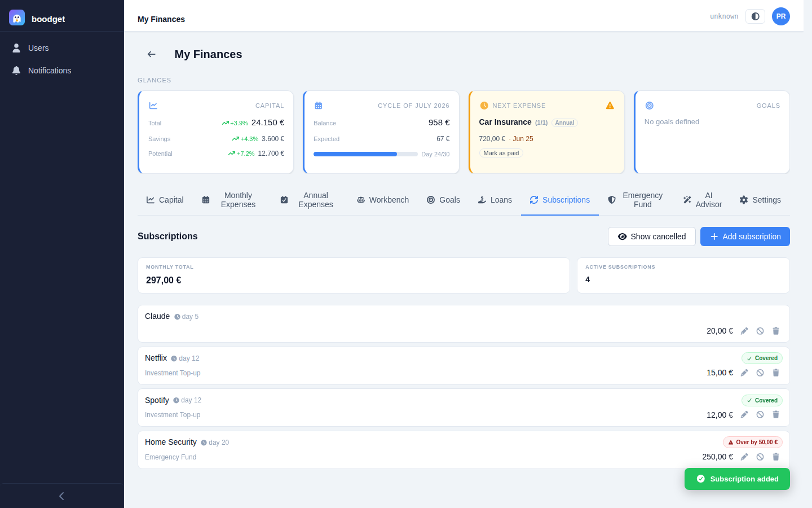812x508 pixels.
Task: Select the Subscriptions tab
Action: (x=560, y=200)
